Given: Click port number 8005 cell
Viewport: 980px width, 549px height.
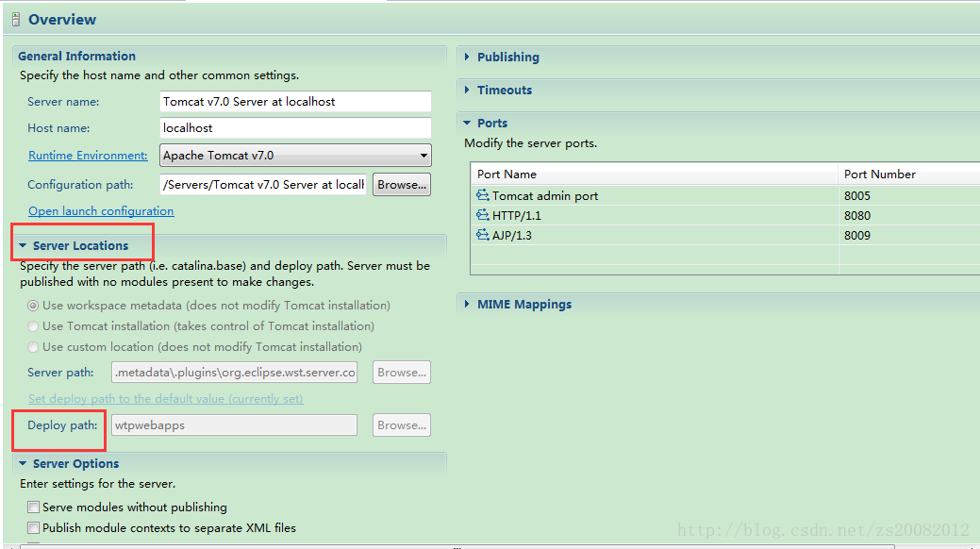Looking at the screenshot, I should 856,195.
